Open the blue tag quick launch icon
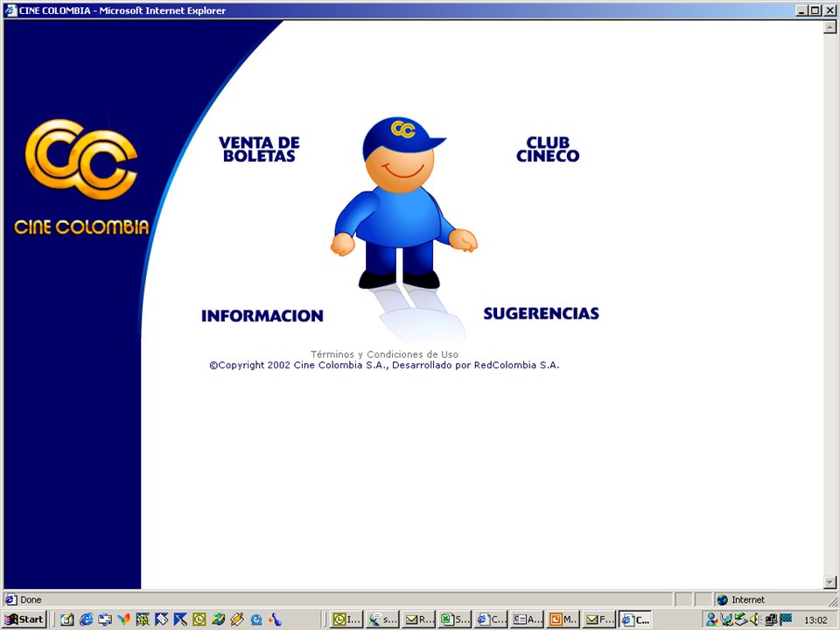 click(x=161, y=619)
